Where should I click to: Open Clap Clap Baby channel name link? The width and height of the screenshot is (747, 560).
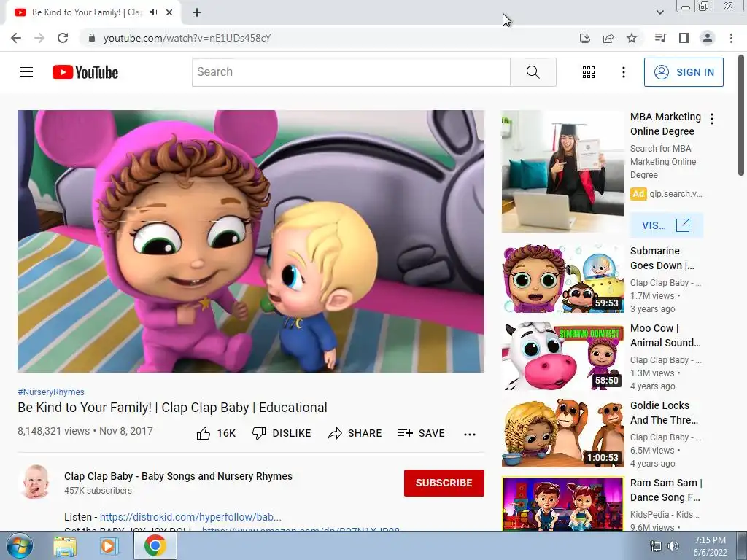pos(178,476)
